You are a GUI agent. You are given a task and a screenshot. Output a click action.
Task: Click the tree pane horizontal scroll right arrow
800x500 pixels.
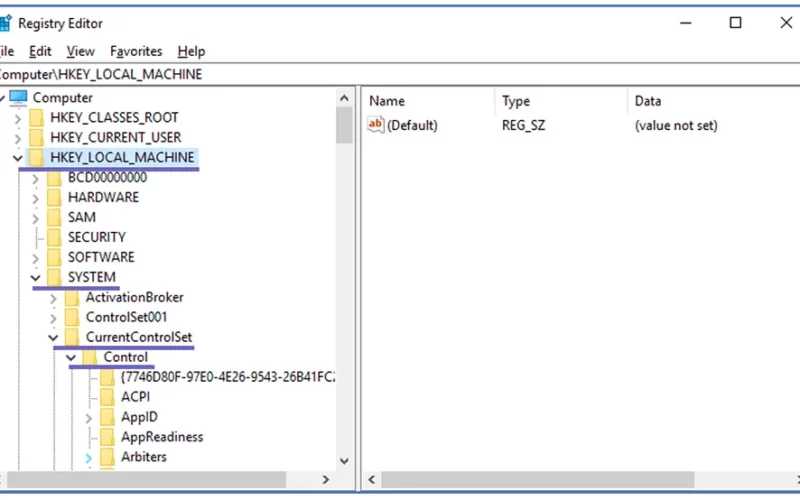[326, 480]
